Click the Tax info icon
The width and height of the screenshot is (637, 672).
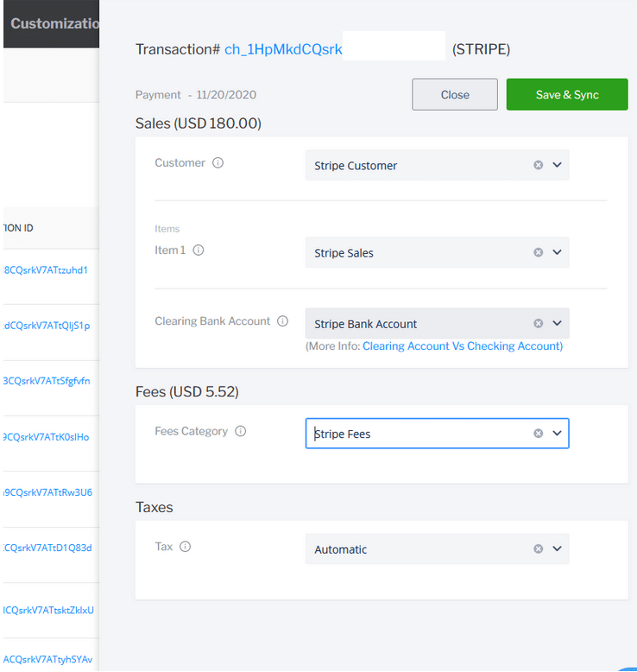pyautogui.click(x=185, y=547)
